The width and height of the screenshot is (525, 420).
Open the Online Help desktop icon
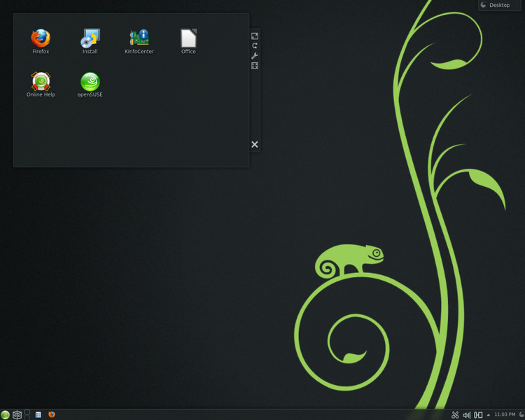coord(41,85)
